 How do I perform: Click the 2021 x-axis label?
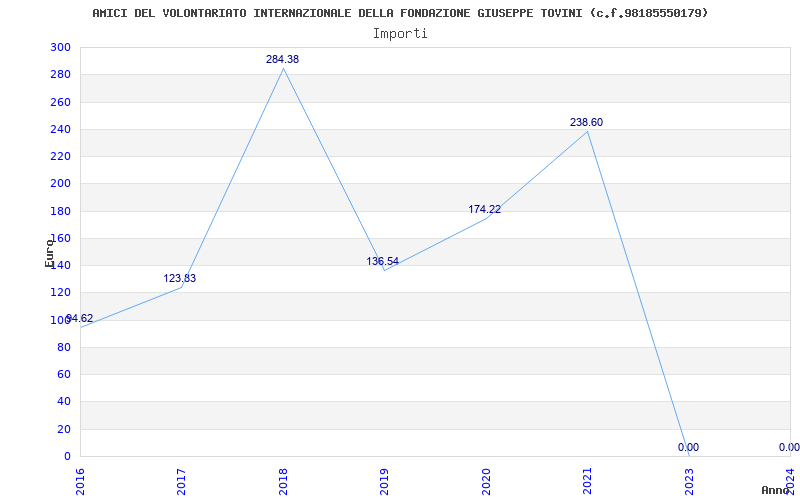(587, 481)
